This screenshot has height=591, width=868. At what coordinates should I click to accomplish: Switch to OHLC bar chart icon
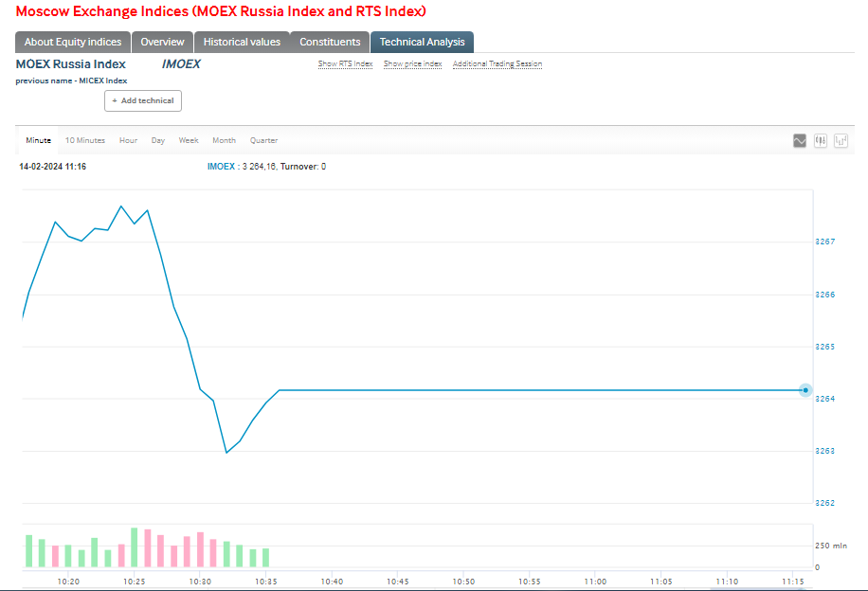tap(841, 140)
